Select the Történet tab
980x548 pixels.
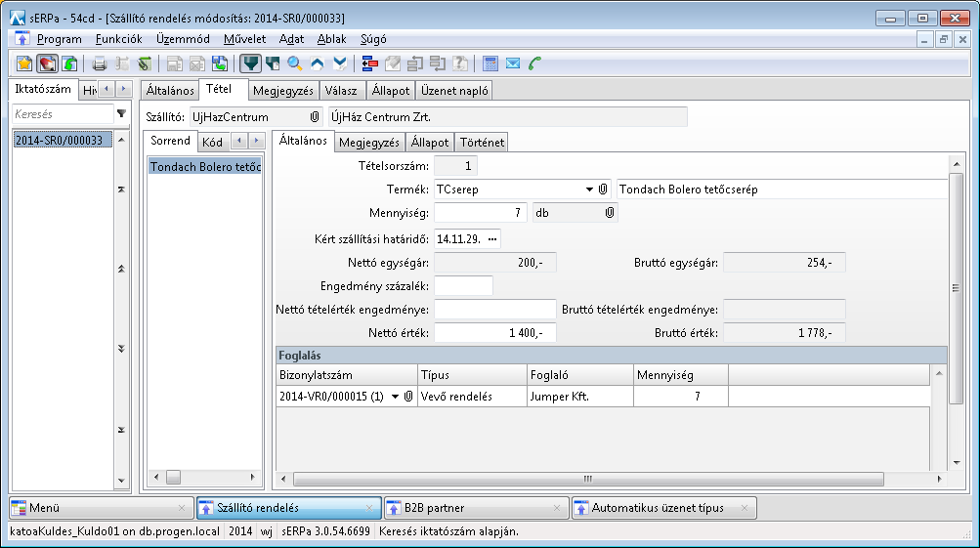pos(482,143)
